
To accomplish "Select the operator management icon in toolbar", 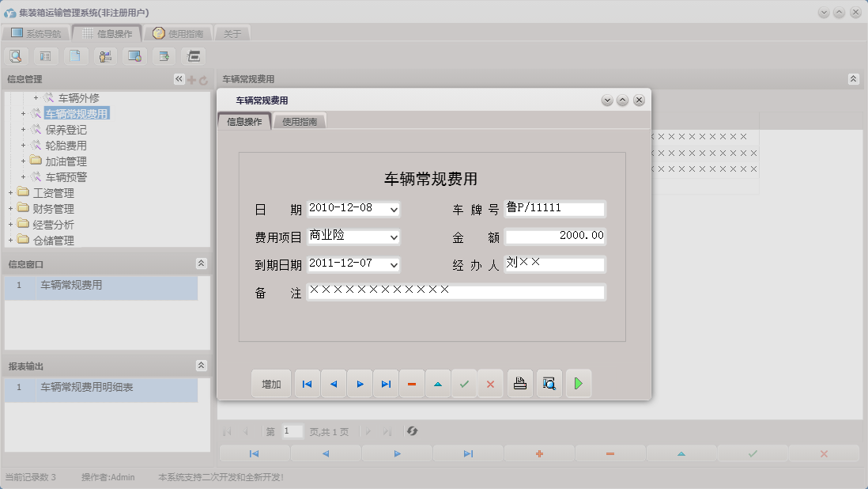I will click(x=105, y=56).
